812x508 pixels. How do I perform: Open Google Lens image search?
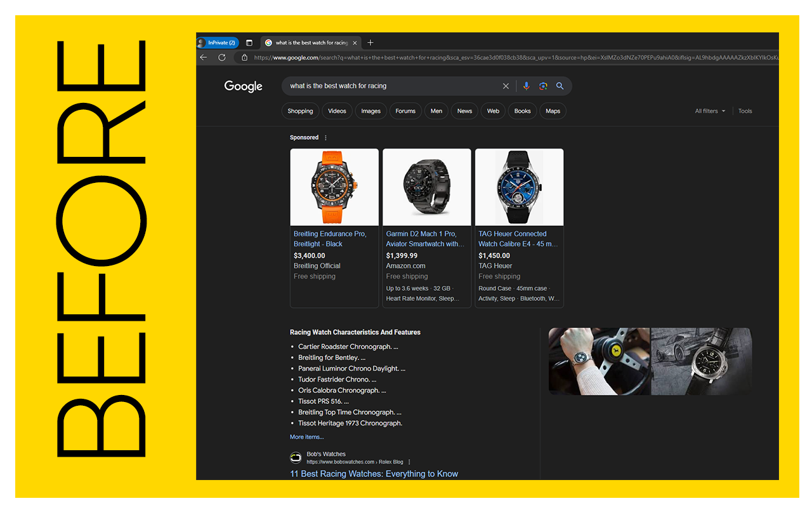point(543,86)
